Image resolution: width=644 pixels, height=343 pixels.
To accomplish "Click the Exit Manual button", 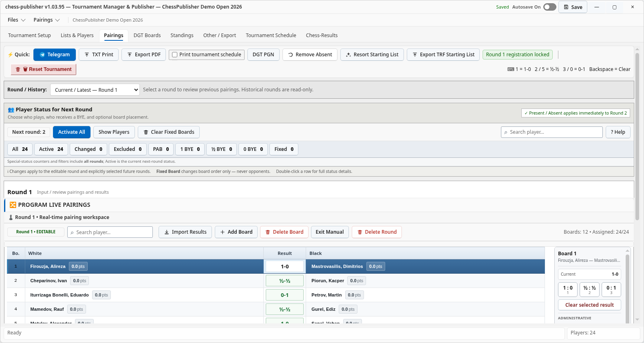I will (x=330, y=232).
